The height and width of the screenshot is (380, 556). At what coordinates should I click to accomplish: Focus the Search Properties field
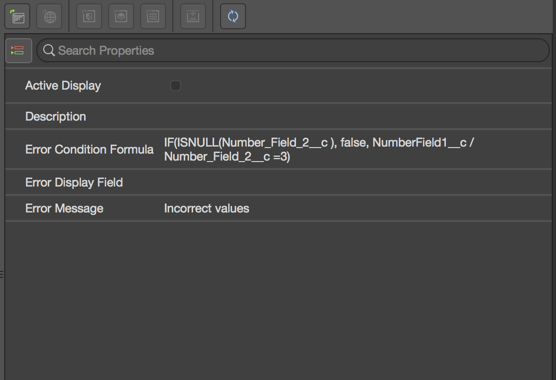click(x=293, y=50)
